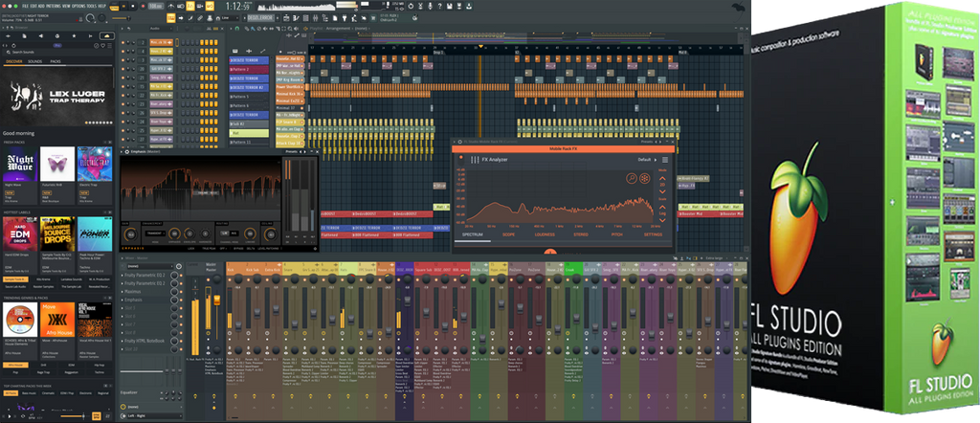Expand the Maximus mixer slot arrow
This screenshot has height=423, width=980.
tap(122, 291)
